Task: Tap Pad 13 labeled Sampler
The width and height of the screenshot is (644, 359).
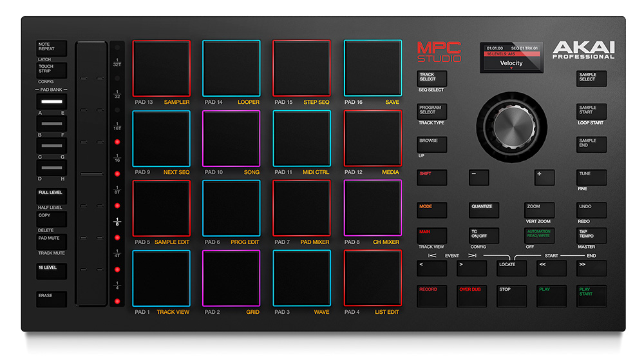Action: [x=161, y=68]
